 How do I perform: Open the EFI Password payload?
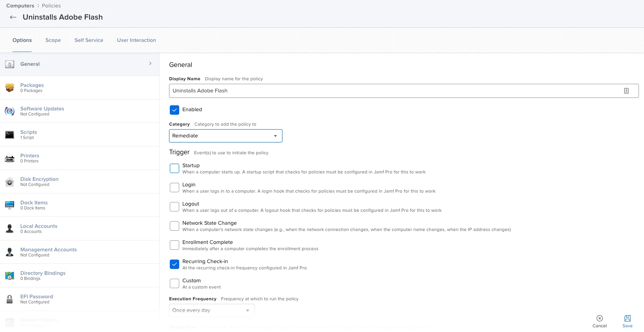80,299
